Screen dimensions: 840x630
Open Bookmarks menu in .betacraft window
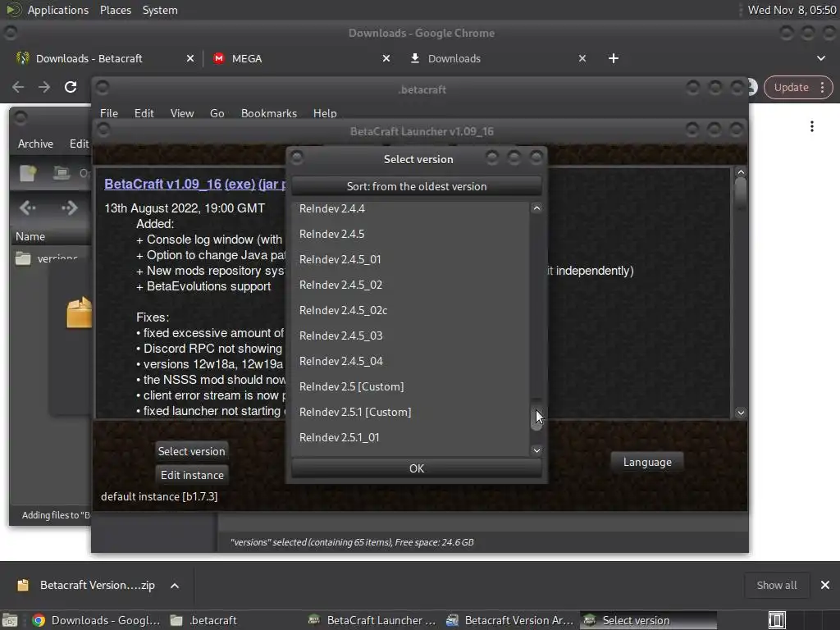pyautogui.click(x=268, y=113)
